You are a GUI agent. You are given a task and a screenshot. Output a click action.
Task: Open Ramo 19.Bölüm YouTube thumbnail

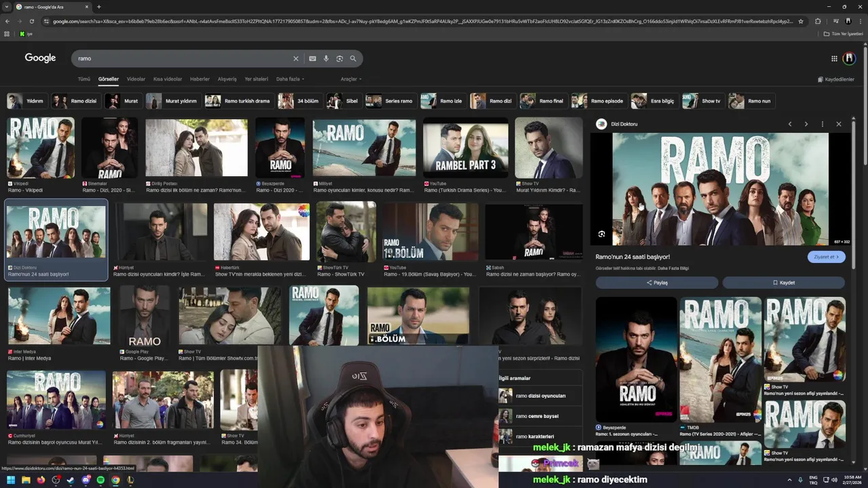pos(430,232)
